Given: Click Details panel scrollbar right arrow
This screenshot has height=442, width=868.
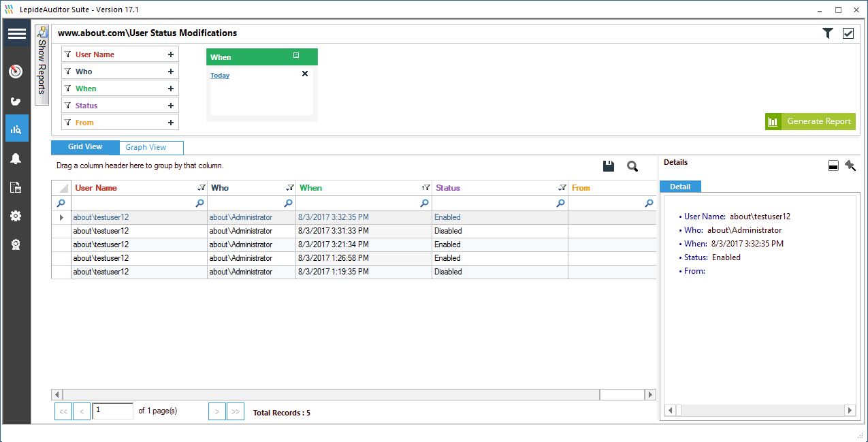Looking at the screenshot, I should tap(849, 410).
